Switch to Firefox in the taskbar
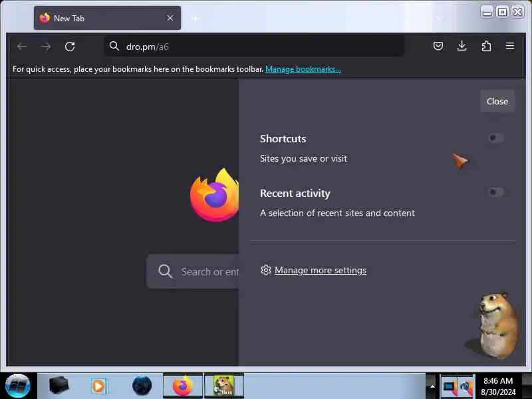Image resolution: width=532 pixels, height=399 pixels. [x=183, y=386]
